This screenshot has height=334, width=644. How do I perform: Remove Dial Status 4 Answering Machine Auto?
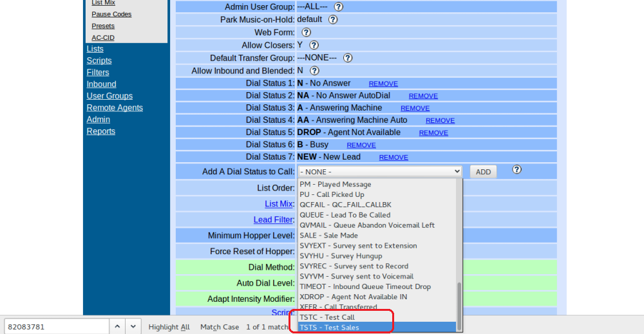tap(440, 120)
